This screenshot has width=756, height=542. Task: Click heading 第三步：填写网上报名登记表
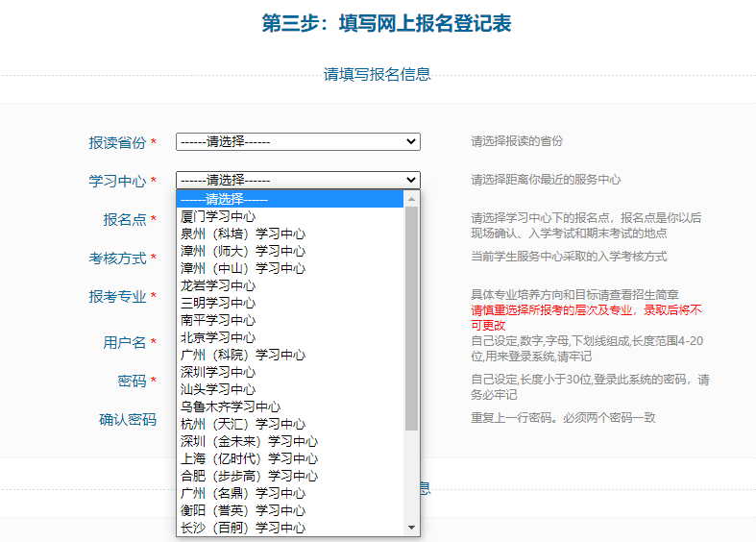click(x=386, y=23)
